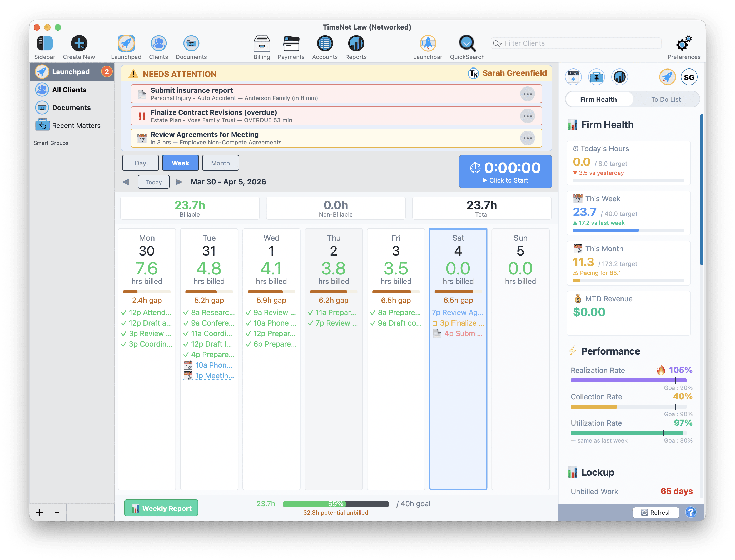Toggle the 8a Research item on Tuesday
The image size is (735, 560).
[x=186, y=312]
